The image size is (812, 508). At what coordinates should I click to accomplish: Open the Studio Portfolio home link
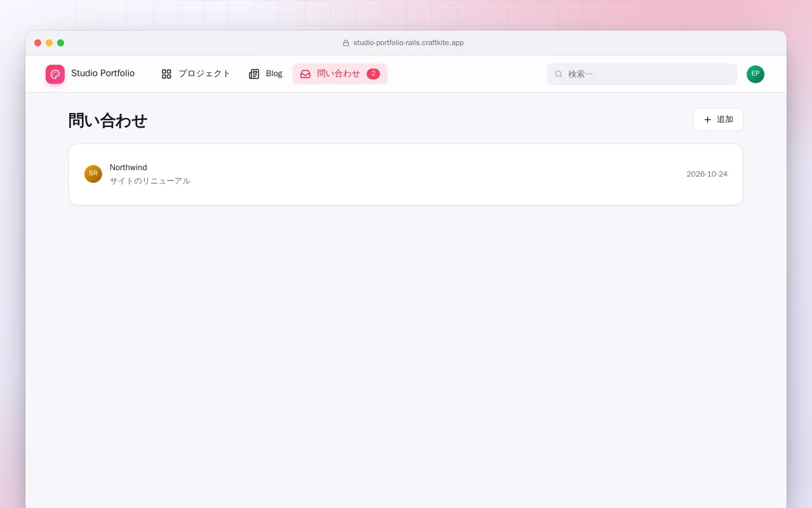pyautogui.click(x=90, y=74)
